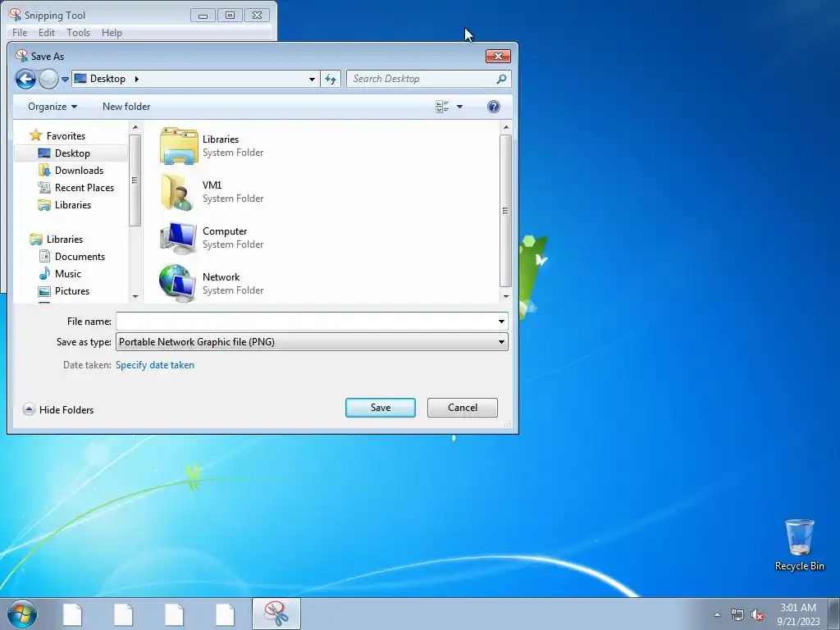840x630 pixels.
Task: Select the Network item name
Action: coord(221,277)
